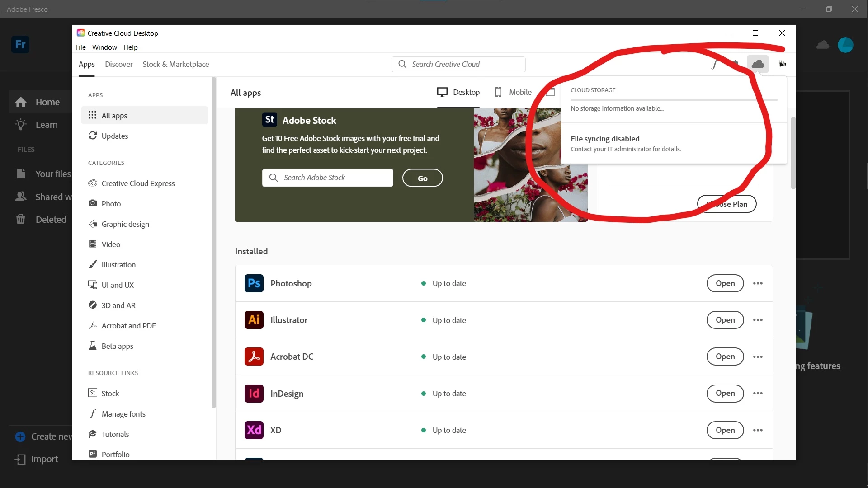The width and height of the screenshot is (868, 488).
Task: Open Acrobat DC with the Open button
Action: (725, 357)
